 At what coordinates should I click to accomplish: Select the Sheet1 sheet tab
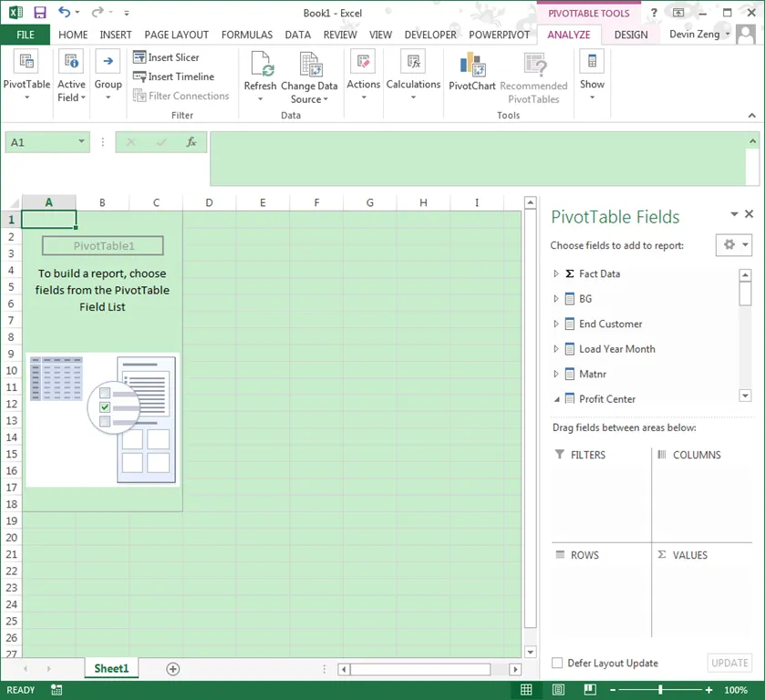pyautogui.click(x=111, y=668)
